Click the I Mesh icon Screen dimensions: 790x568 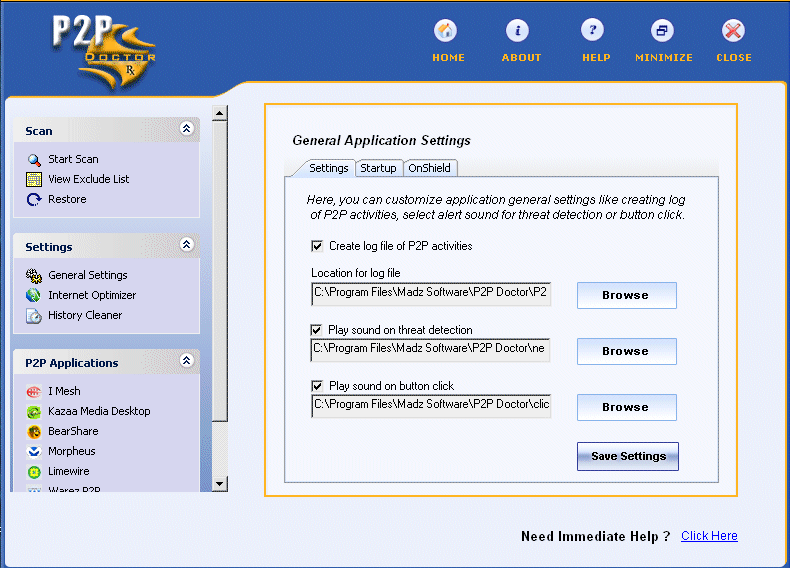[x=34, y=392]
